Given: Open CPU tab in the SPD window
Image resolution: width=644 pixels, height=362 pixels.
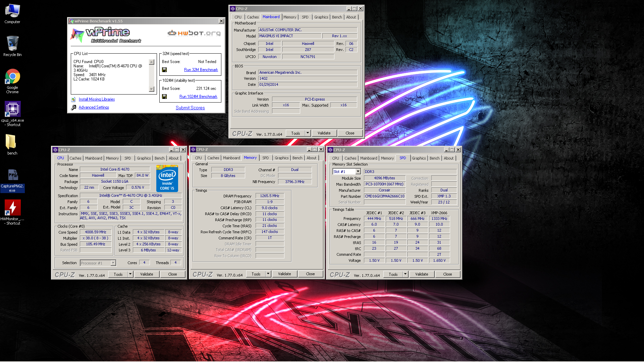Looking at the screenshot, I should (x=335, y=158).
